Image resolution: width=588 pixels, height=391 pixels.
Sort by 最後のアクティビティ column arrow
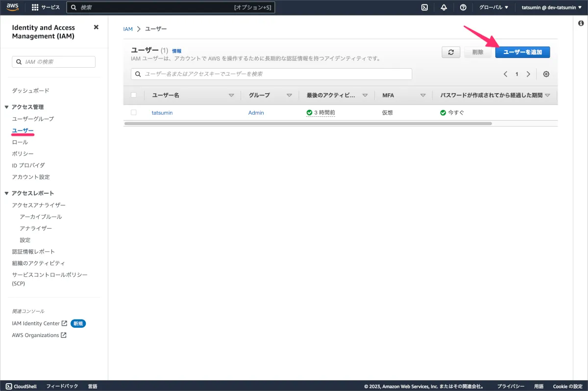click(365, 95)
